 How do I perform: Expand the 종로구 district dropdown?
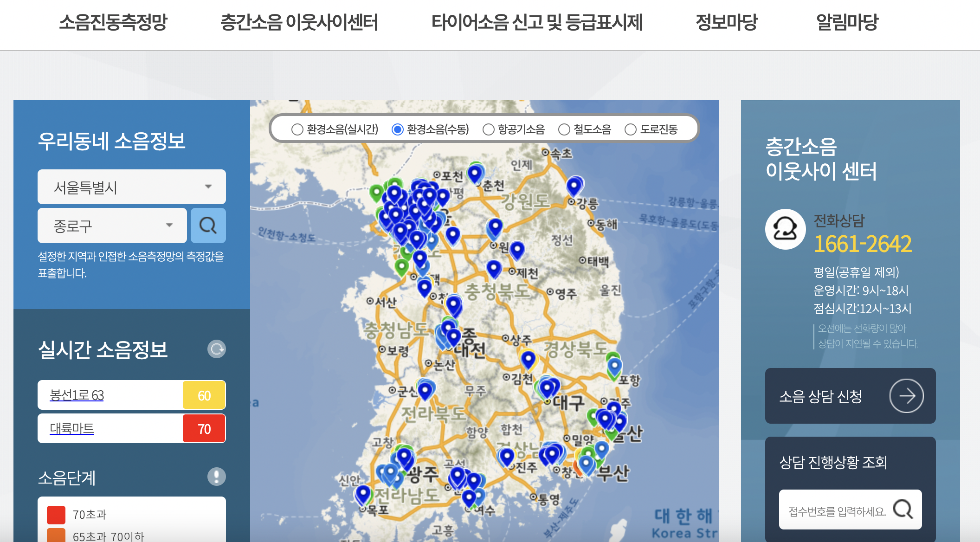coord(112,226)
